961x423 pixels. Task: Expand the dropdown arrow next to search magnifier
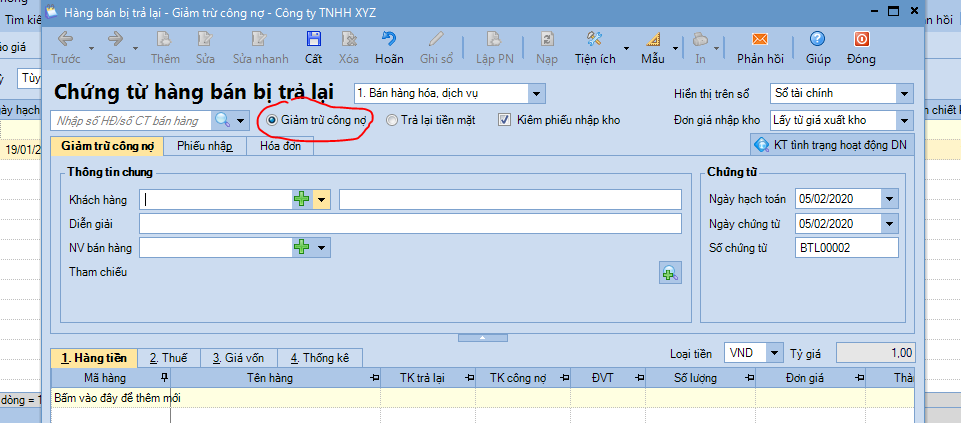click(241, 120)
